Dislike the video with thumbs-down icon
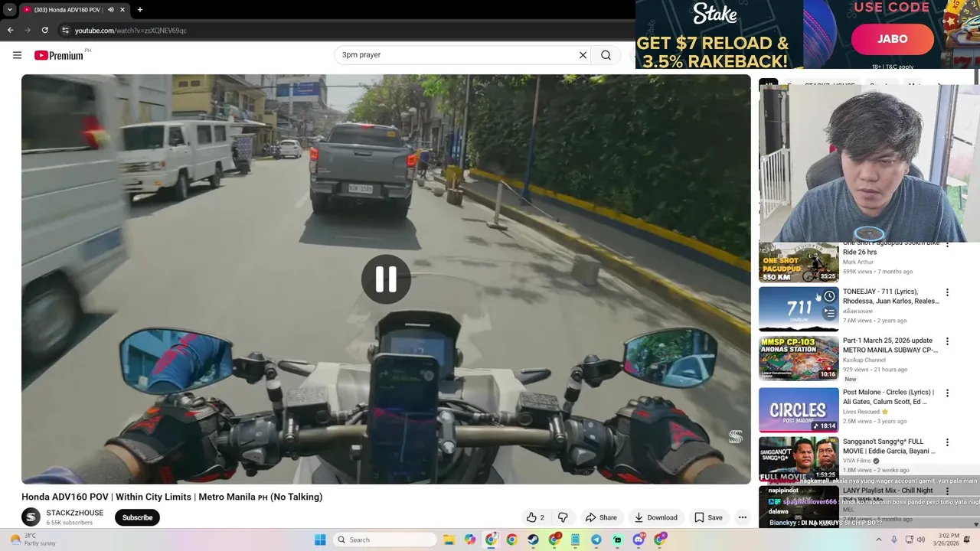Viewport: 980px width, 551px height. tap(563, 517)
